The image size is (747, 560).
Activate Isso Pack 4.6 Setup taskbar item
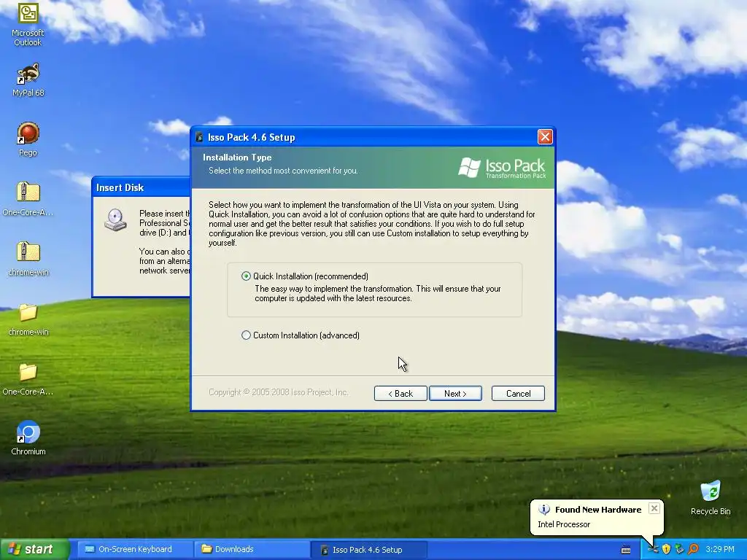tap(368, 550)
